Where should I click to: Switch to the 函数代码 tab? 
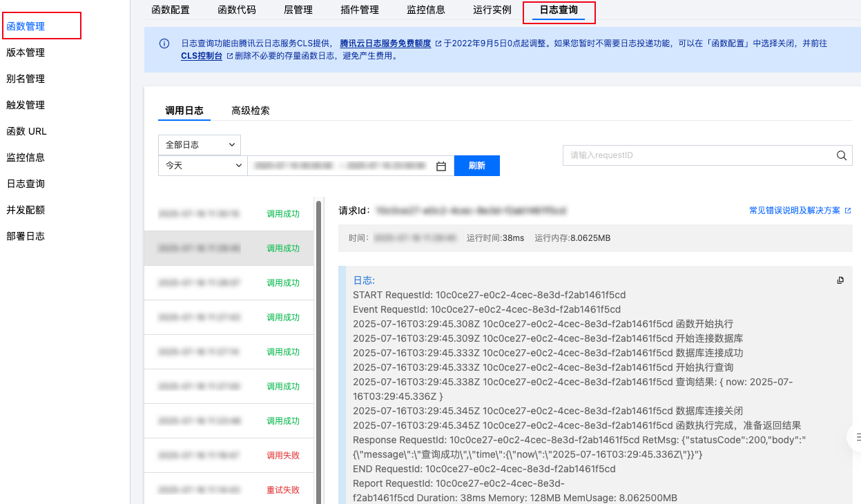[237, 10]
